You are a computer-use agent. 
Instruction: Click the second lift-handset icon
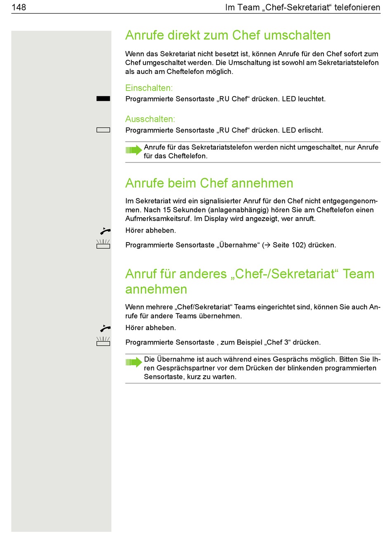105,328
